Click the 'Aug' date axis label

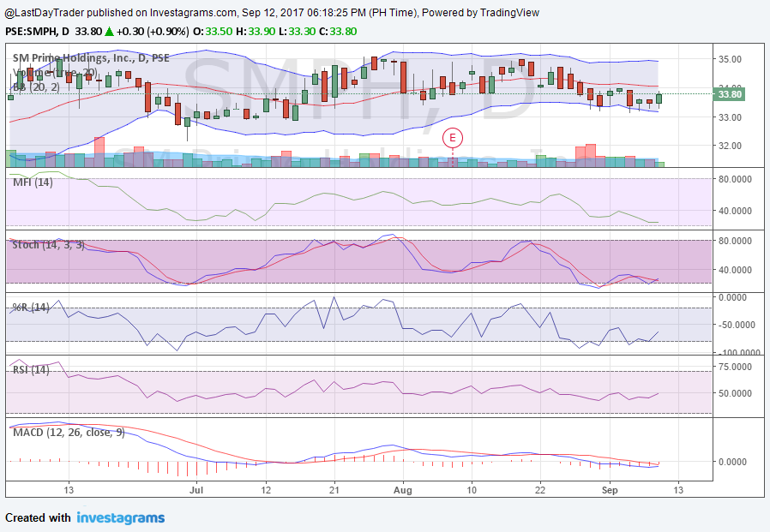coord(403,490)
